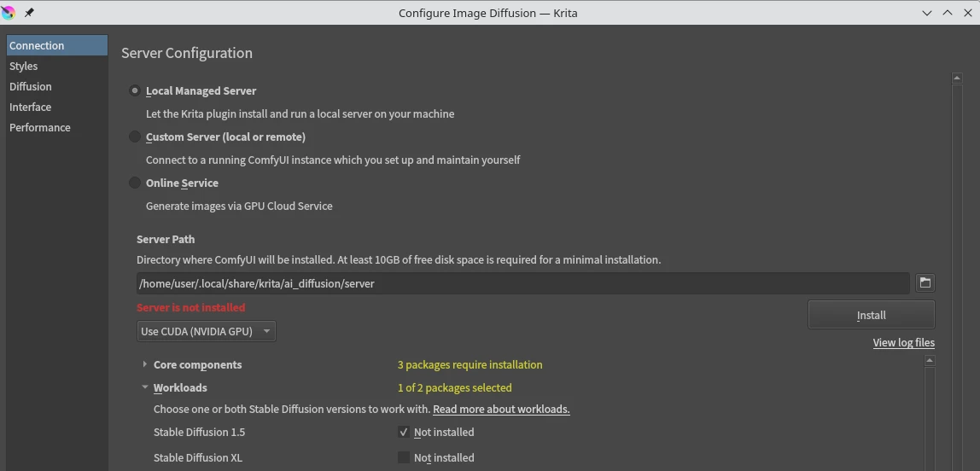Image resolution: width=980 pixels, height=471 pixels.
Task: Toggle the pin window icon
Action: (x=29, y=13)
